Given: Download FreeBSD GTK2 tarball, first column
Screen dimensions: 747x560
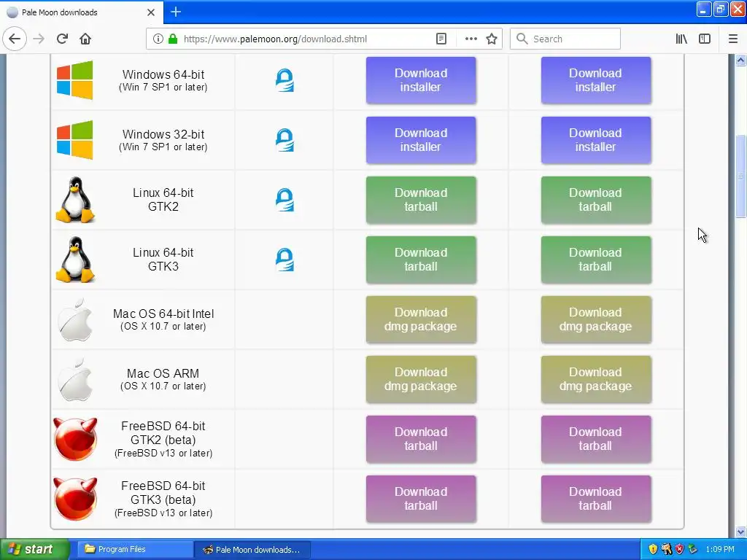Looking at the screenshot, I should [x=421, y=439].
